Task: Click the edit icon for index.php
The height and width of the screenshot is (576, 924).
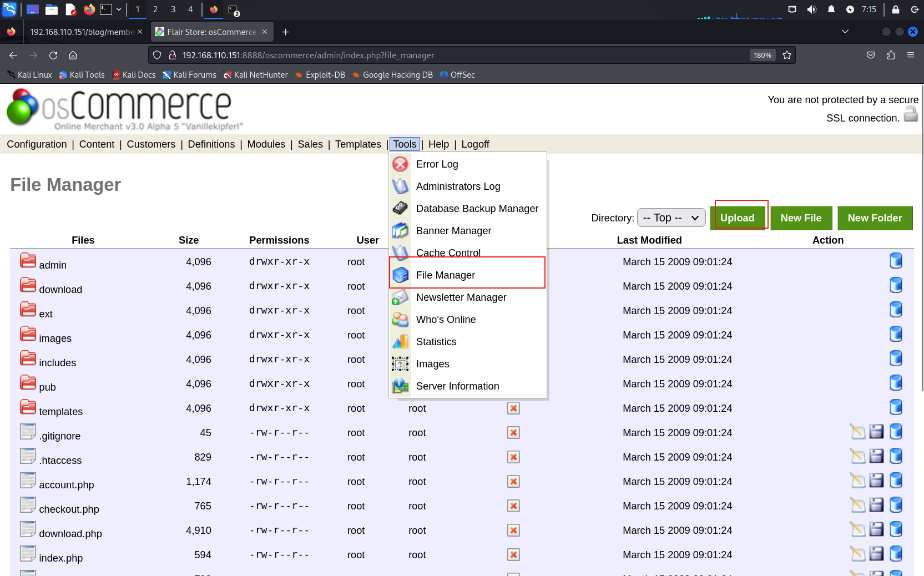Action: 858,554
